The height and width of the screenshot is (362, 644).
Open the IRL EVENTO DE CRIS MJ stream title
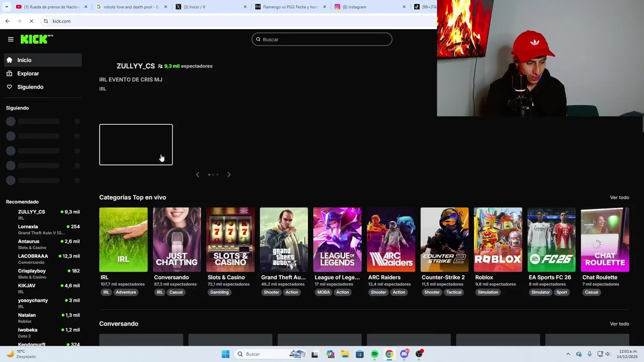point(131,79)
